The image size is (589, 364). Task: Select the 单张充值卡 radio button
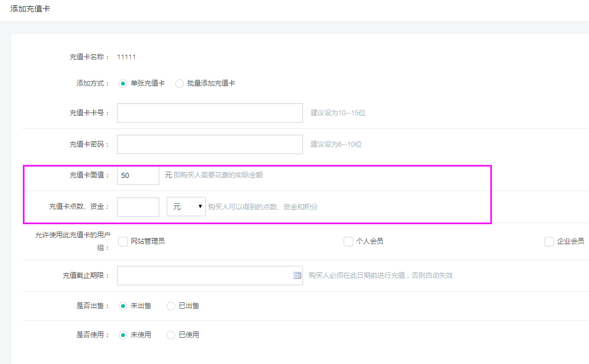click(123, 83)
